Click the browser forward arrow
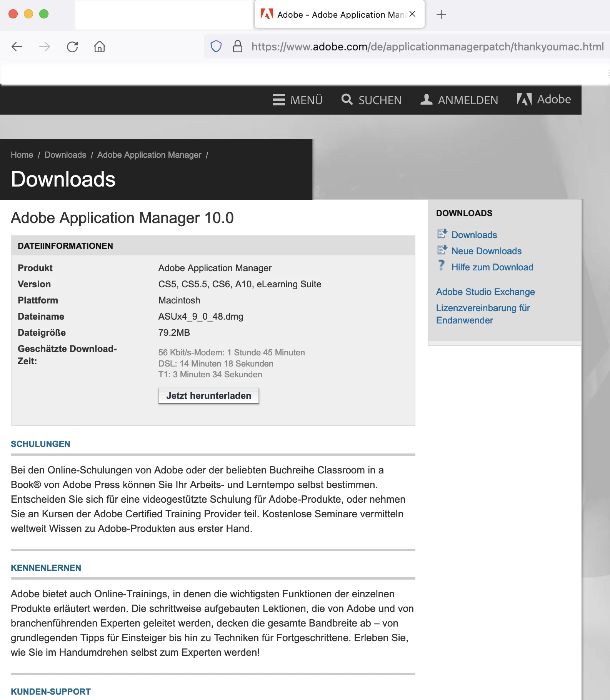Image resolution: width=610 pixels, height=700 pixels. [x=45, y=47]
